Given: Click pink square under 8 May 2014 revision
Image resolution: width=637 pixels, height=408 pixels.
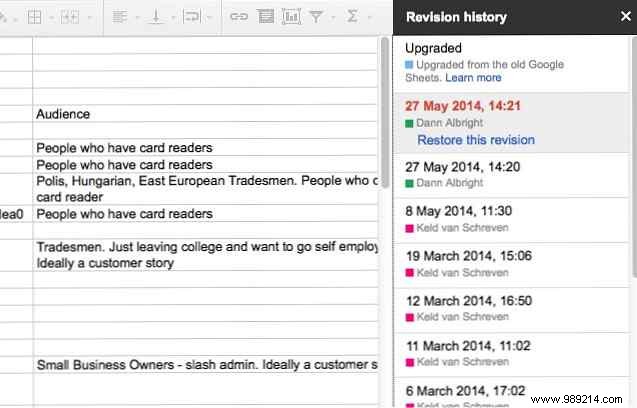Looking at the screenshot, I should pos(410,228).
